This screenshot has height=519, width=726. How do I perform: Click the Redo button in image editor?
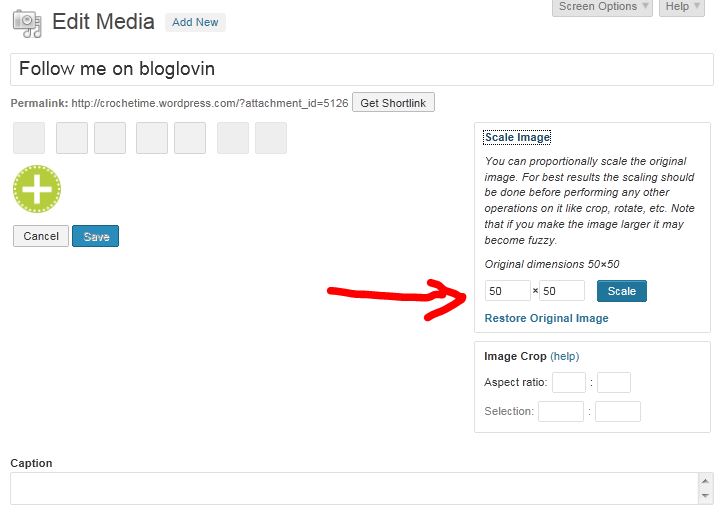271,138
